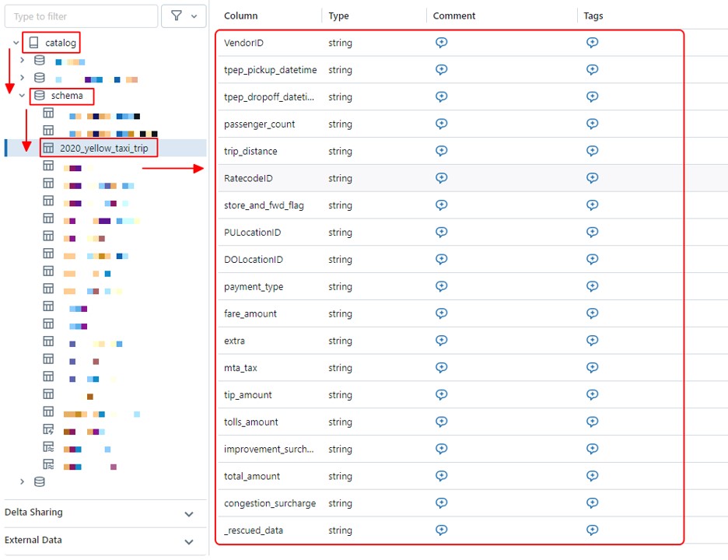Expand the External Data section

tap(188, 541)
